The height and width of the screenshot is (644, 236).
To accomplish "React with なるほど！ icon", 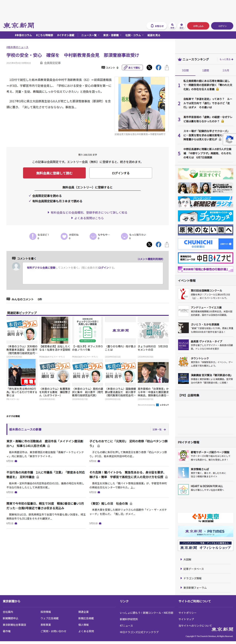I will [33, 236].
